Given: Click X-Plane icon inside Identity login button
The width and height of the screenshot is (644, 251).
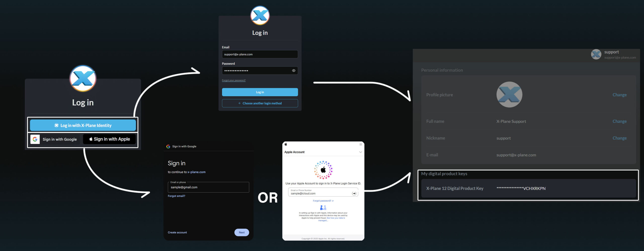Looking at the screenshot, I should click(56, 125).
